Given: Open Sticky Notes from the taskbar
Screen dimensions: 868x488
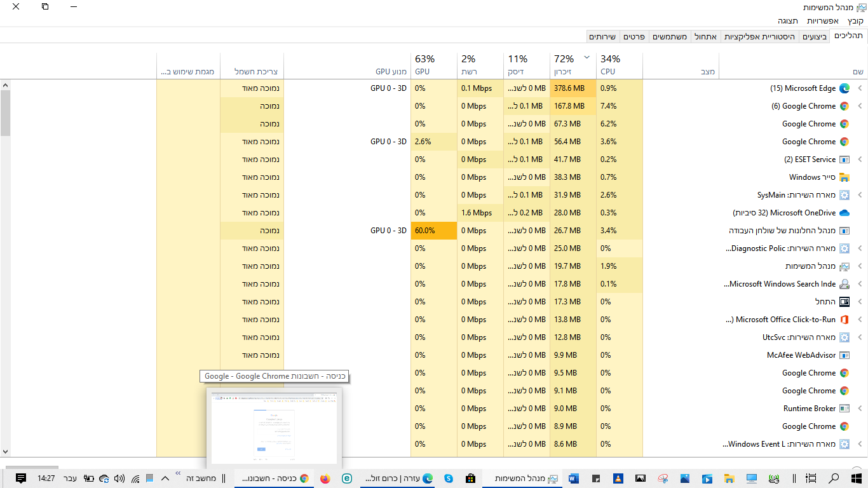Looking at the screenshot, I should tap(596, 478).
